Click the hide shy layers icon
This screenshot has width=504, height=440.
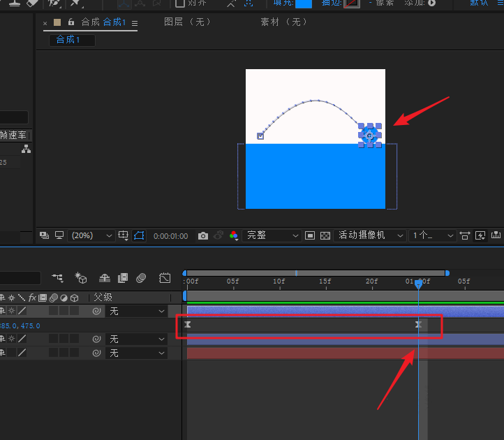(104, 278)
